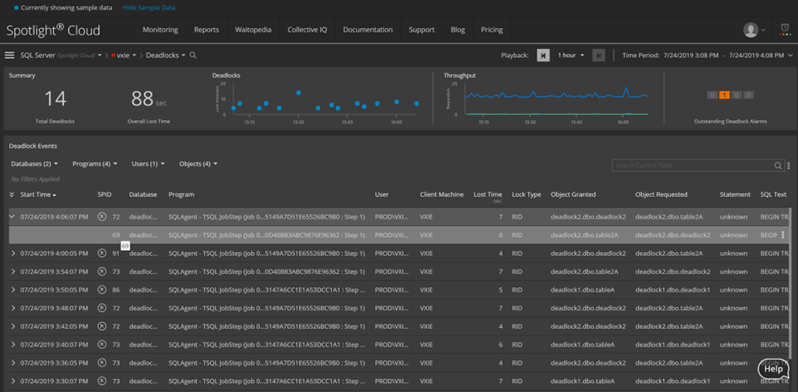Click victim icon in 3:42:05 PM row
This screenshot has height=392, width=798.
(x=102, y=326)
